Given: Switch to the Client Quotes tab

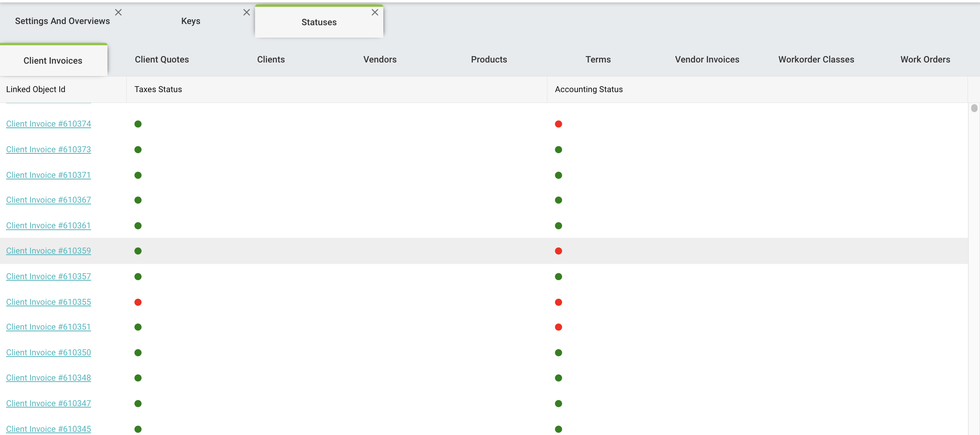Looking at the screenshot, I should point(162,60).
